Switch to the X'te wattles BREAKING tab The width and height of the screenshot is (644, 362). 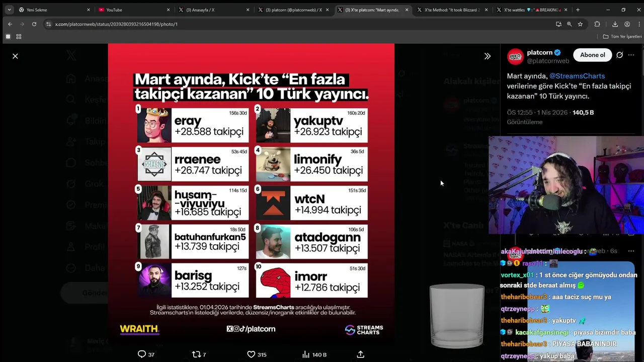(531, 10)
